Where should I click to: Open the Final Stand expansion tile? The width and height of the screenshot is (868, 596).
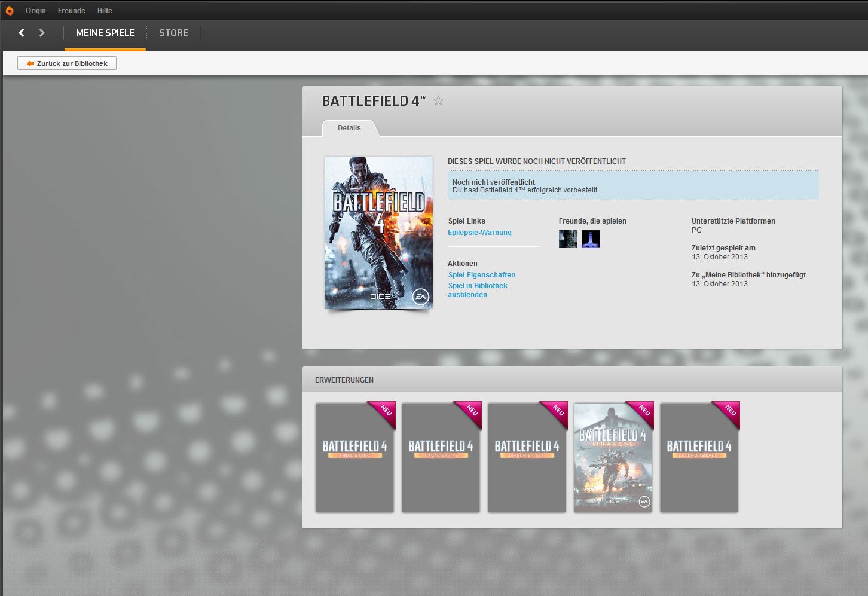coord(355,457)
